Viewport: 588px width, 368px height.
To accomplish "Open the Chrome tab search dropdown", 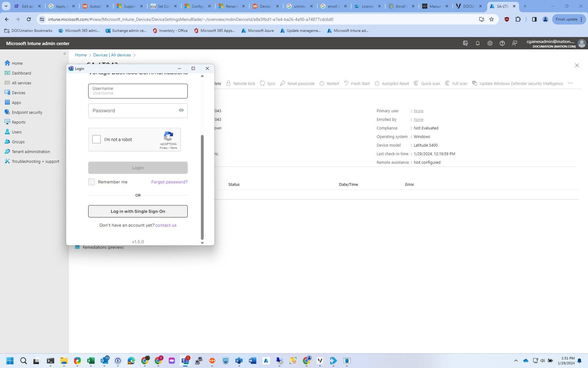I will tap(6, 6).
